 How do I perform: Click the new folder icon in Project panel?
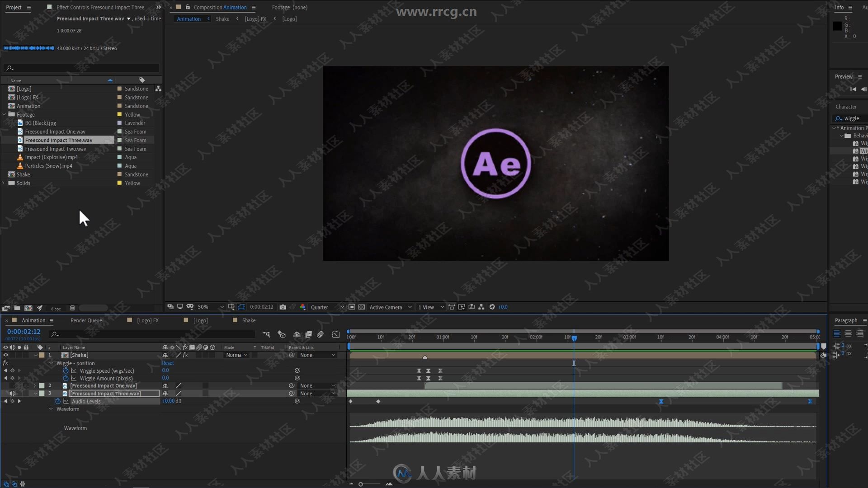point(17,308)
